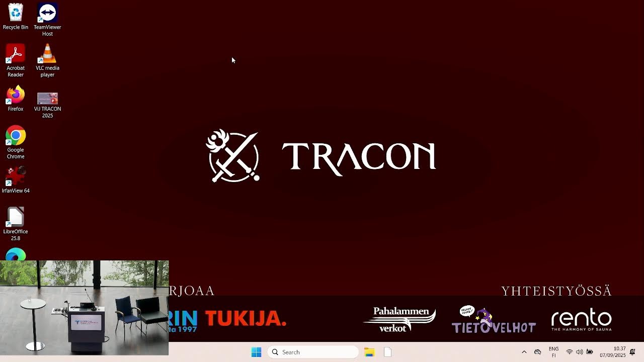Select the ViJ TRACON 2025 presentation file
The width and height of the screenshot is (644, 362).
tap(47, 105)
